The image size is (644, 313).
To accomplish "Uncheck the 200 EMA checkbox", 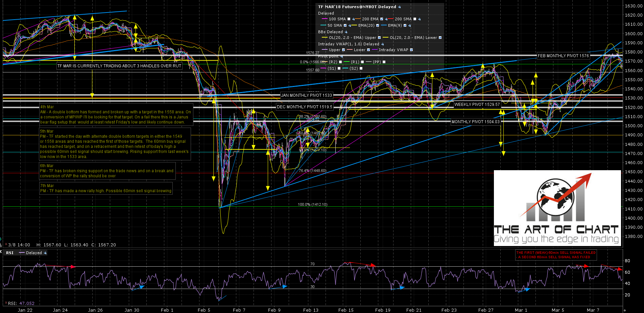I will [382, 19].
